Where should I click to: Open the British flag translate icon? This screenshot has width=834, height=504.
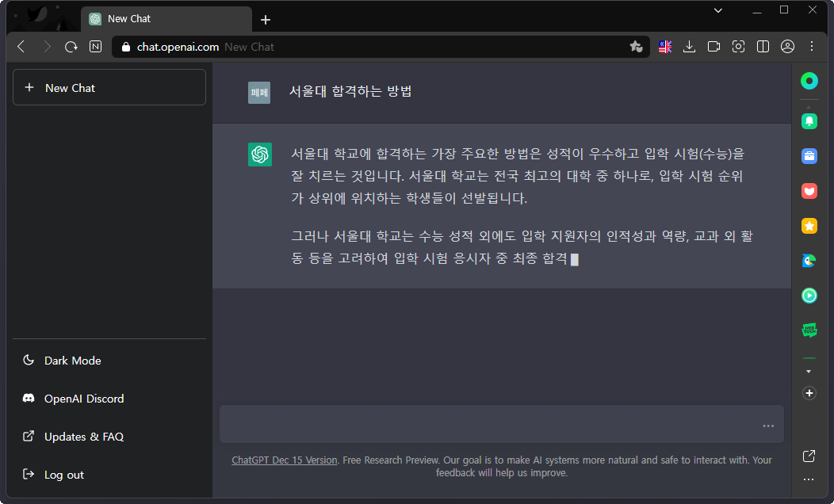(x=664, y=47)
